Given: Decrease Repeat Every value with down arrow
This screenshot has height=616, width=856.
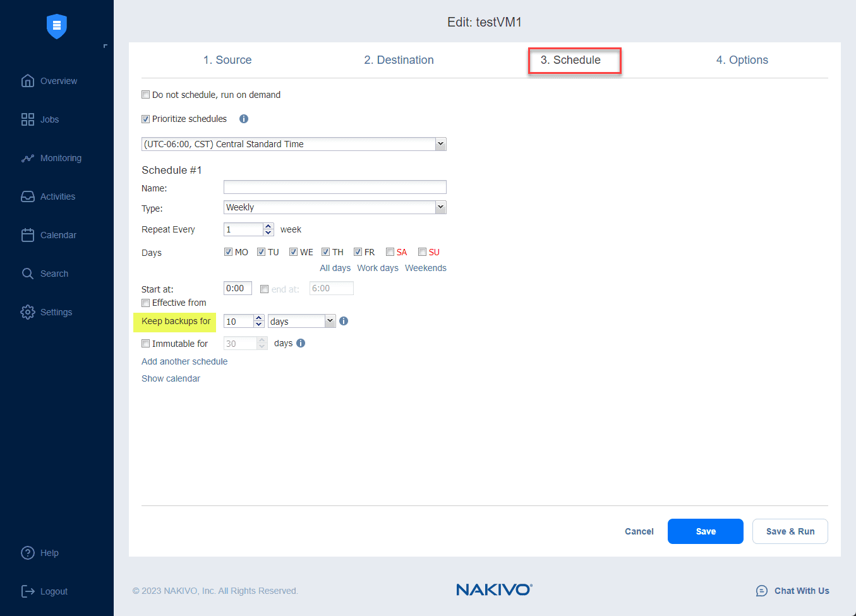Looking at the screenshot, I should (268, 233).
